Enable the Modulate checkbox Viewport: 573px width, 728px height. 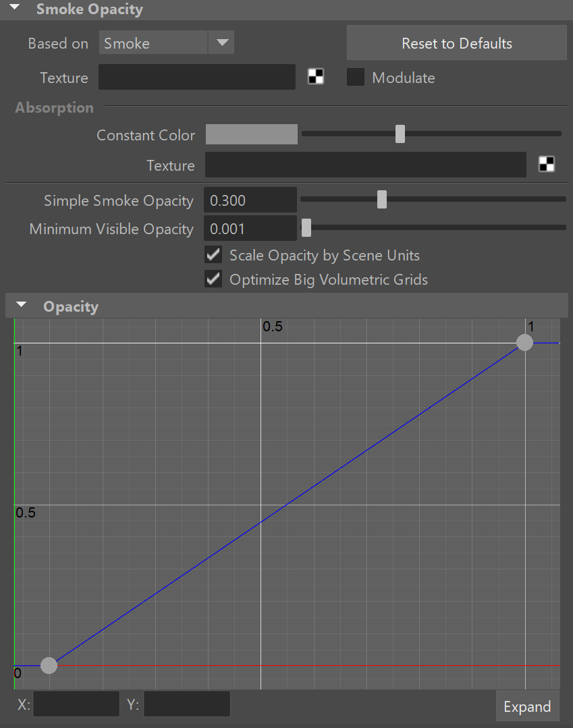click(356, 77)
